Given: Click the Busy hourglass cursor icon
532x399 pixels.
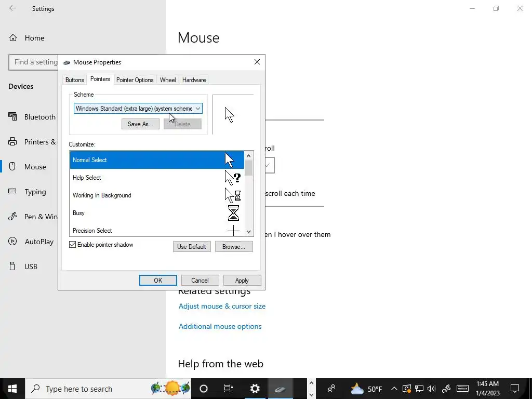Looking at the screenshot, I should click(x=233, y=212).
